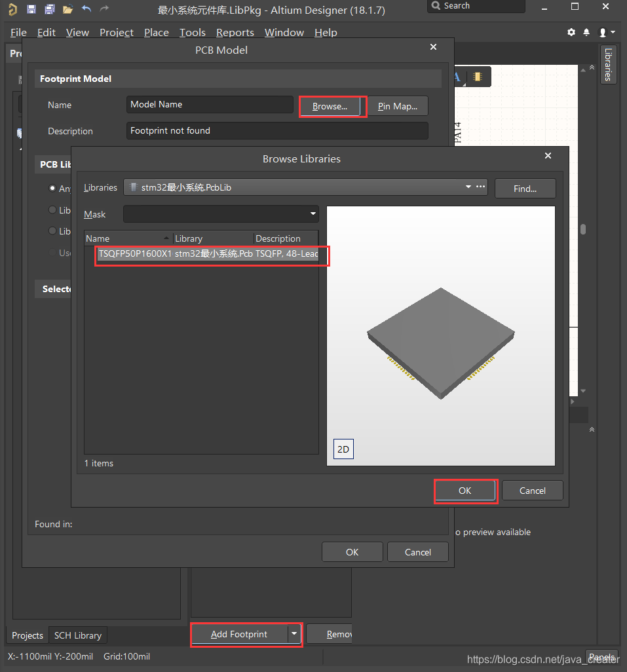Cancel the Browse Libraries dialog
Viewport: 627px width, 672px height.
pos(532,491)
